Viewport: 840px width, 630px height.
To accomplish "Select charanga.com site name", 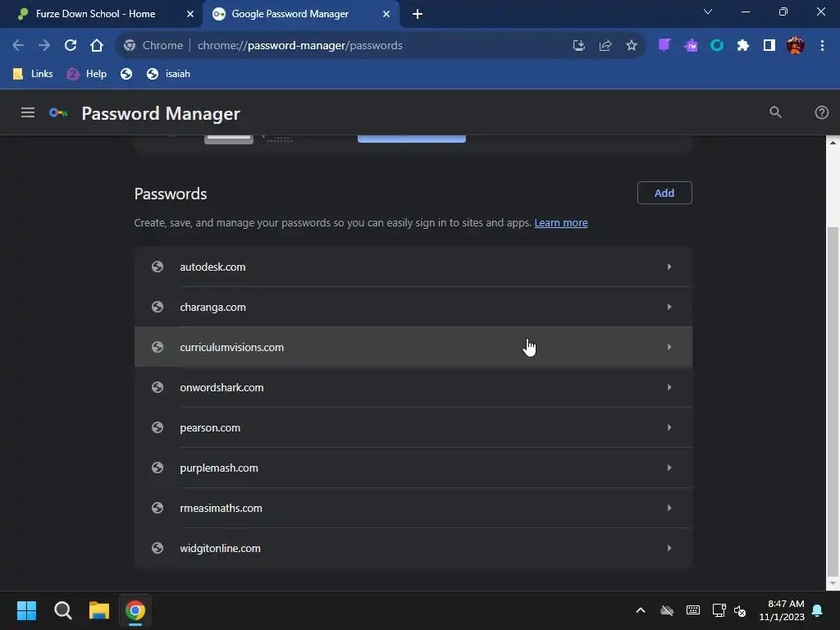I will pyautogui.click(x=212, y=307).
